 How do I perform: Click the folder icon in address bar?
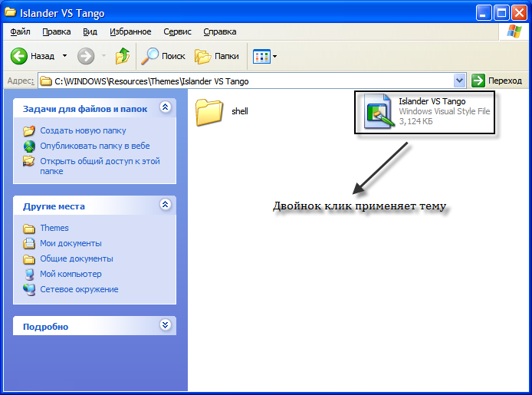click(x=46, y=81)
